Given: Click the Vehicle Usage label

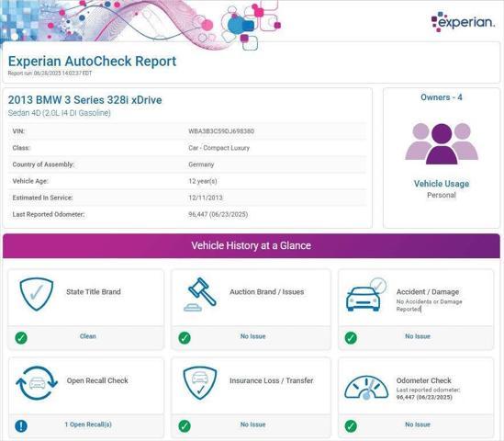Looking at the screenshot, I should [x=442, y=184].
